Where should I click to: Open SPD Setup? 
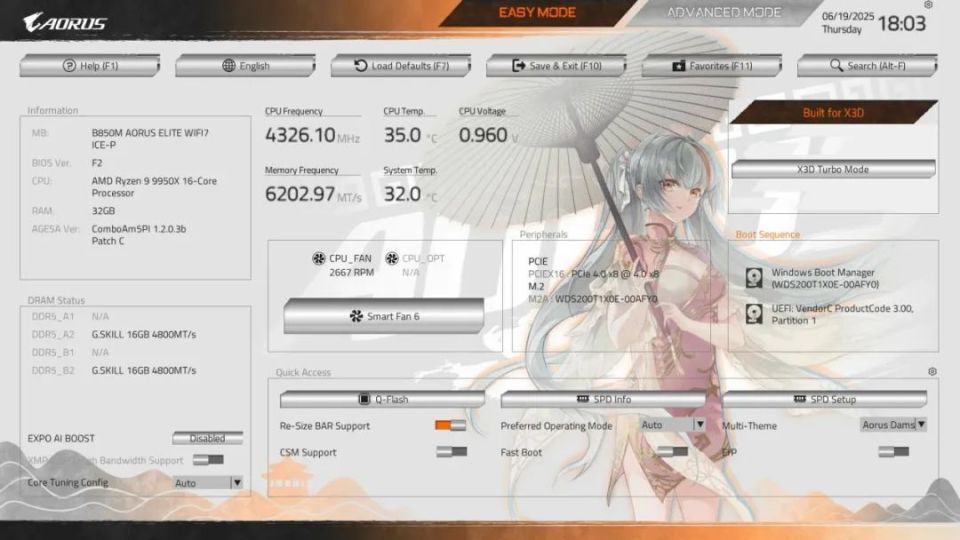coord(824,399)
